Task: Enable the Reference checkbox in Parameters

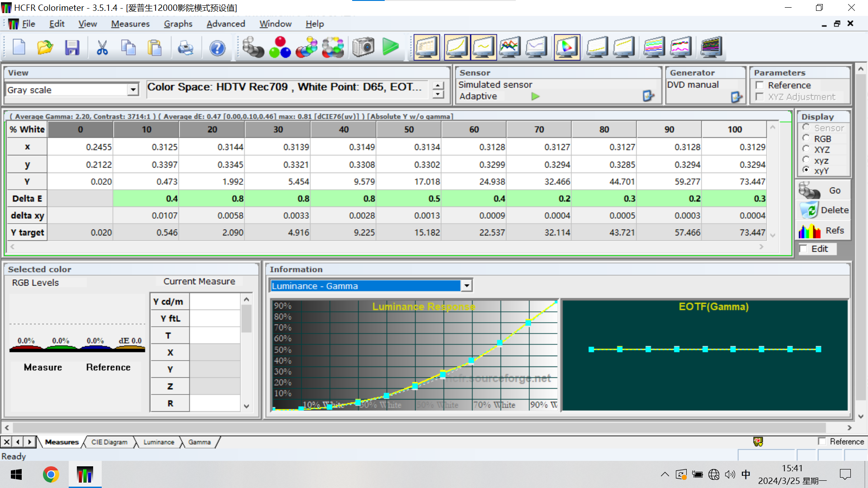Action: 760,85
